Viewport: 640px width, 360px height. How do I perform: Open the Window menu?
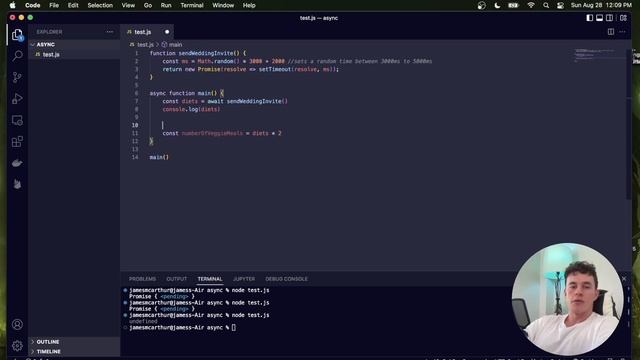(223, 5)
